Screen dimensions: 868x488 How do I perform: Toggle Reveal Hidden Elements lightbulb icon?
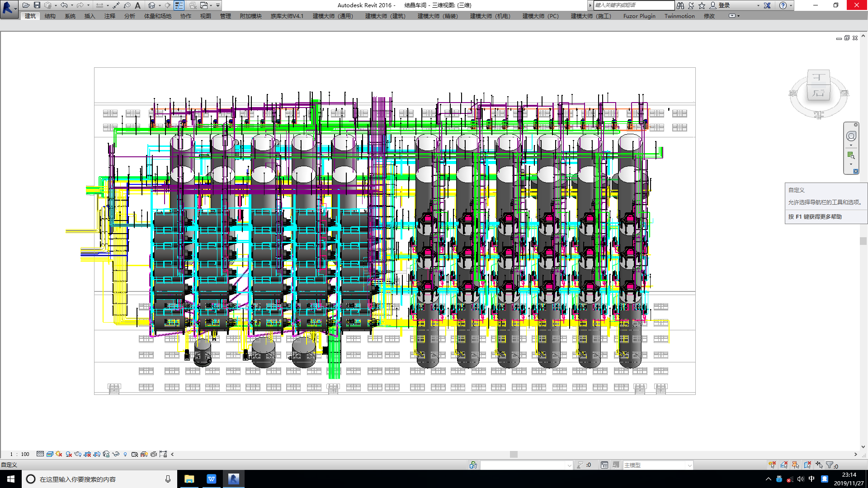coord(125,454)
